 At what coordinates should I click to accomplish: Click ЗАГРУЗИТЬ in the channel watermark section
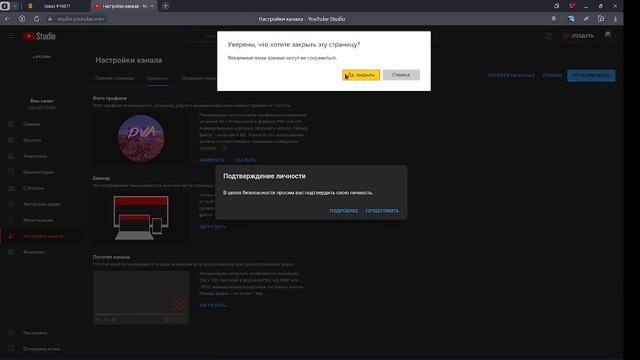point(213,305)
